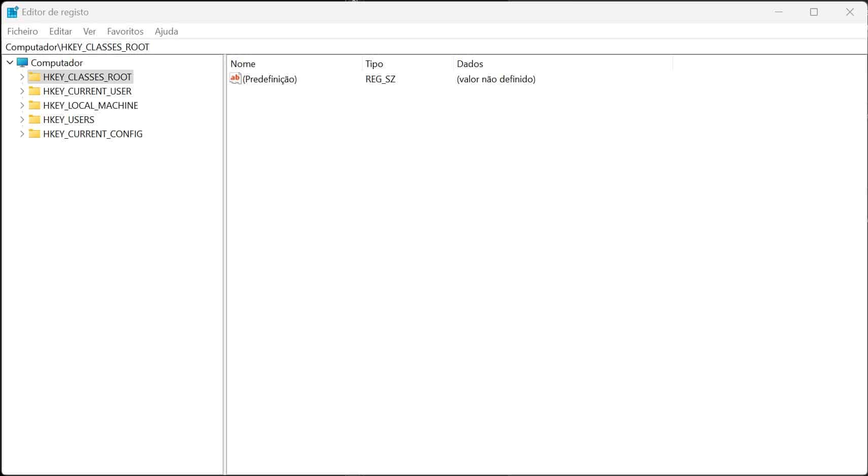Screen dimensions: 868x476
Task: Select the (Predefinição) value name
Action: coord(270,79)
